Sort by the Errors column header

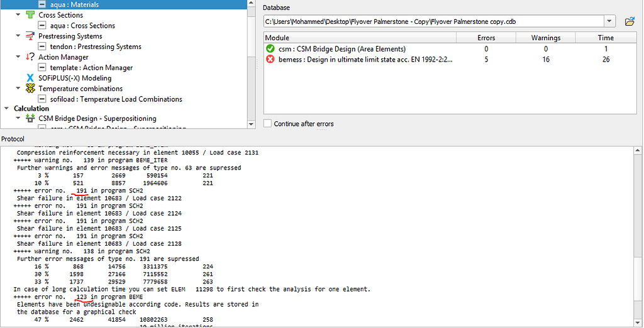(486, 38)
